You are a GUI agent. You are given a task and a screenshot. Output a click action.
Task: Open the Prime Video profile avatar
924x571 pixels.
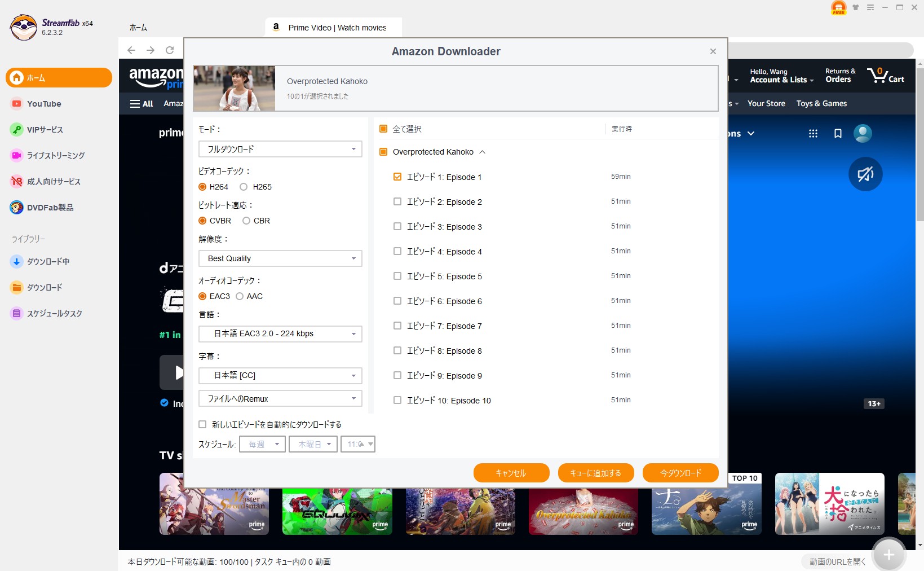(x=863, y=133)
